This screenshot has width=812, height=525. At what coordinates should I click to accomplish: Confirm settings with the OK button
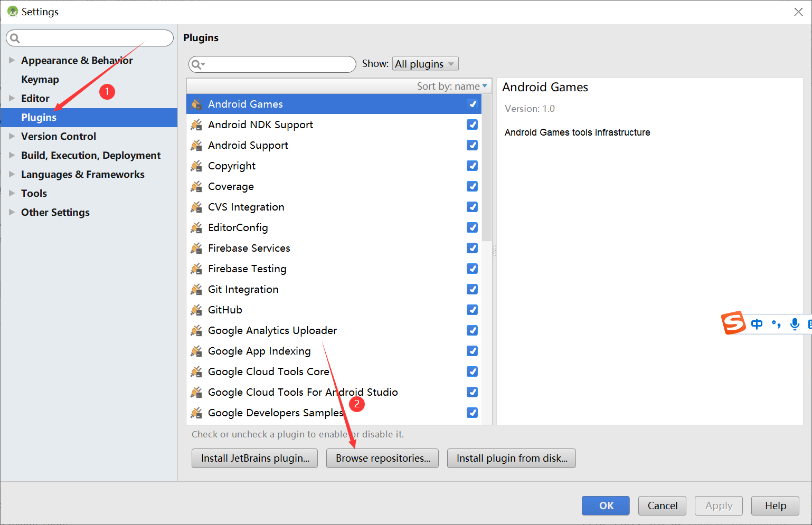[x=606, y=505]
